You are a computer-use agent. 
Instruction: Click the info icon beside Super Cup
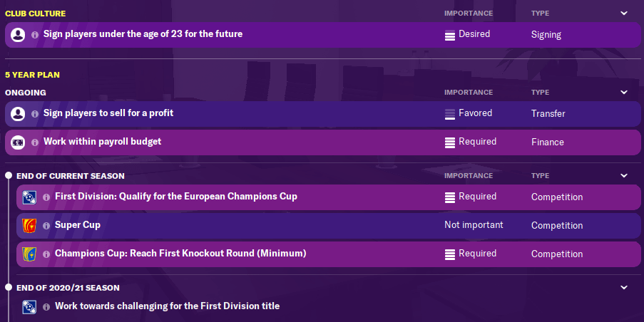click(46, 225)
